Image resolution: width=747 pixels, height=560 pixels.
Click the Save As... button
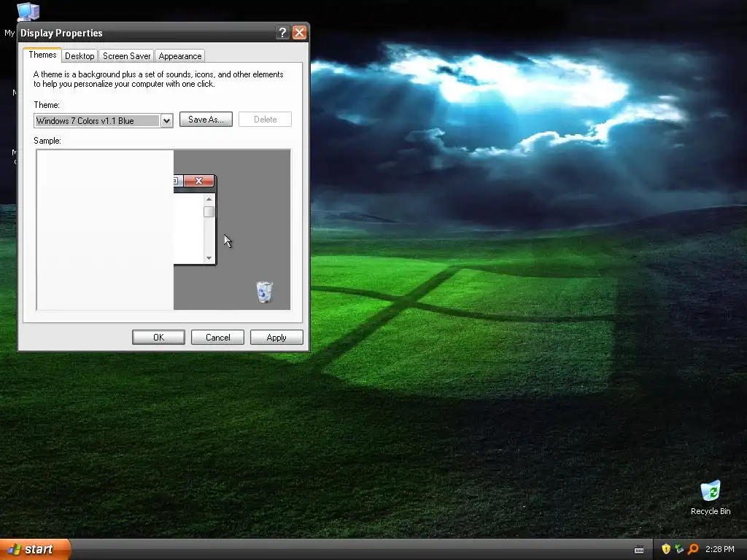click(x=206, y=120)
